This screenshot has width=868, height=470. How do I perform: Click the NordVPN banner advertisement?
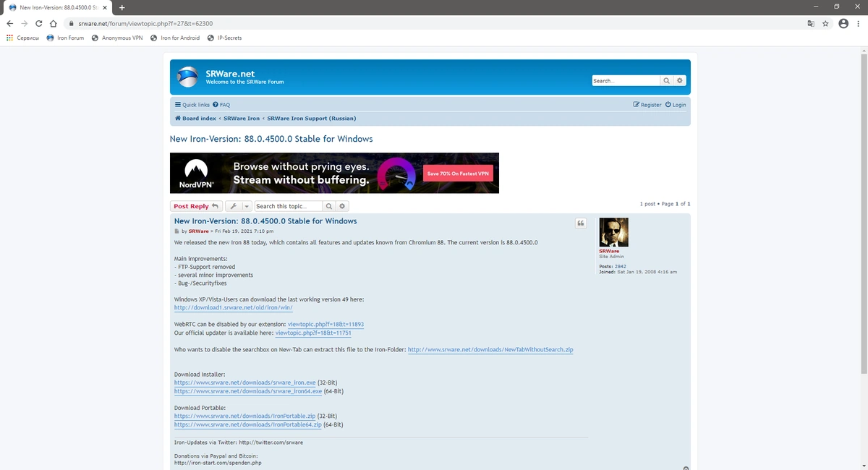coord(334,173)
